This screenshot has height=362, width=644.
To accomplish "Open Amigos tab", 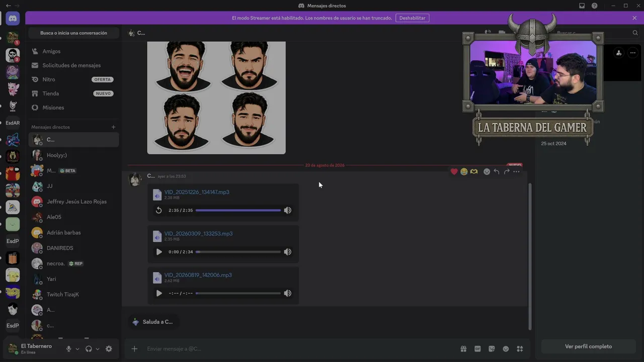I will click(74, 51).
